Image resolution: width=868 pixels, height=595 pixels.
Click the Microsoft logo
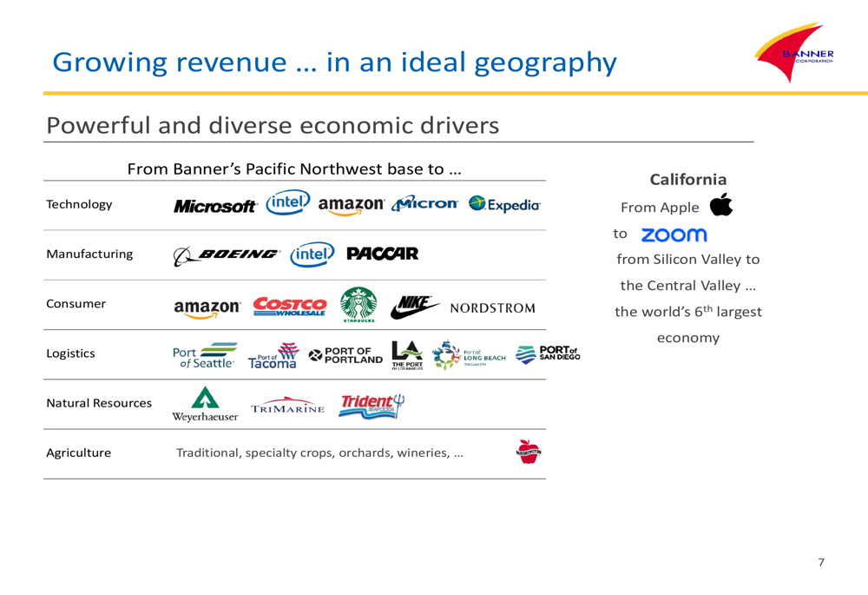(215, 206)
